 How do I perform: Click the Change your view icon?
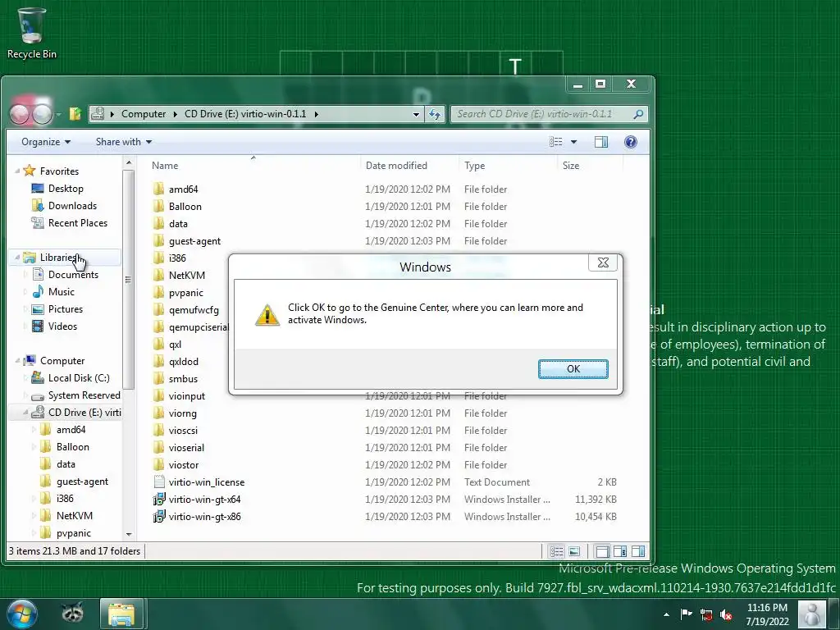[x=556, y=142]
